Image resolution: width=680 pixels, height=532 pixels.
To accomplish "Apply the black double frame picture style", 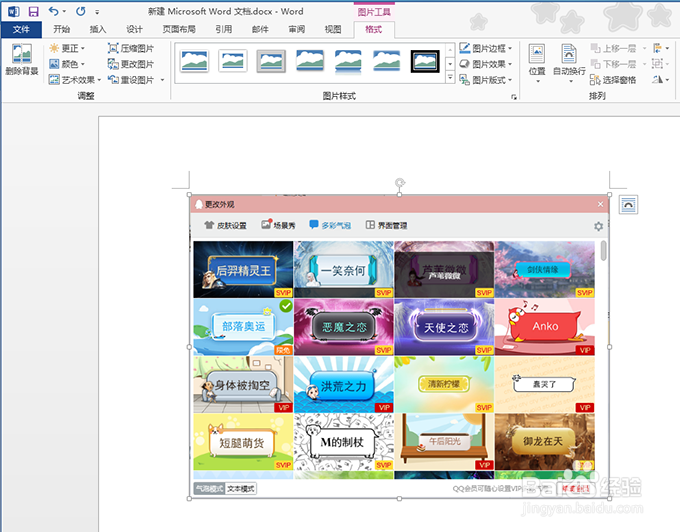I will point(425,61).
